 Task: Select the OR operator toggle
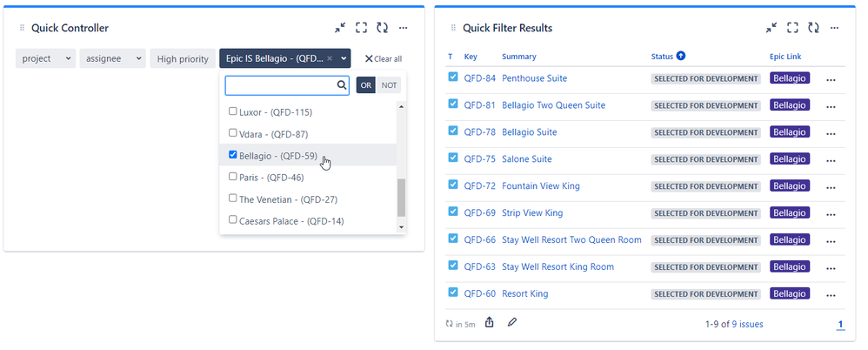point(366,85)
